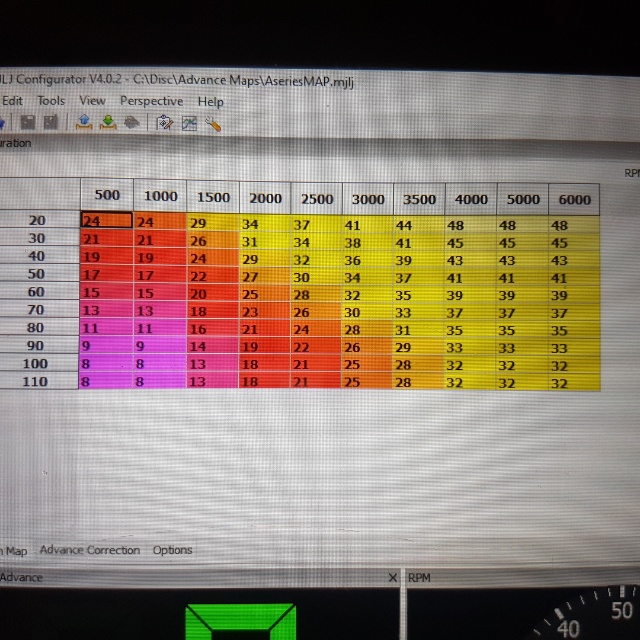Open the Edit menu

point(12,100)
